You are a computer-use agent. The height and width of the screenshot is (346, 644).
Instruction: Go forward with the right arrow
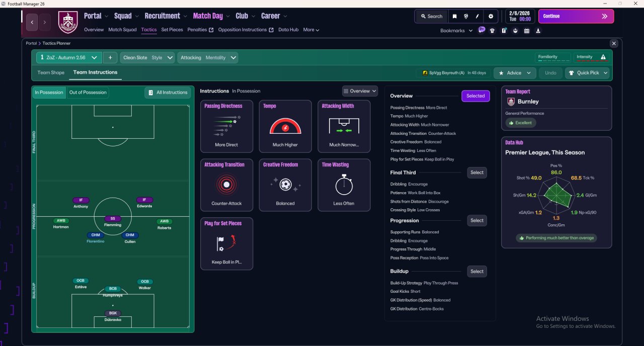coord(45,22)
